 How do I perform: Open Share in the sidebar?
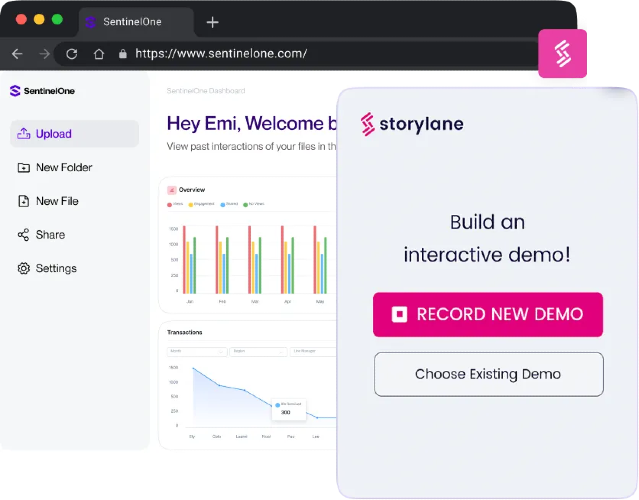click(x=41, y=235)
